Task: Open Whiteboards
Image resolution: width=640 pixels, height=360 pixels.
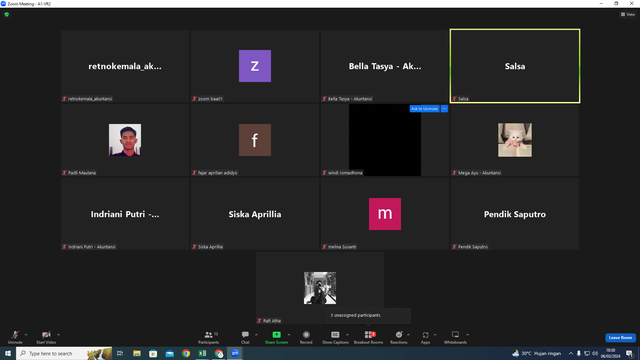Action: click(455, 337)
